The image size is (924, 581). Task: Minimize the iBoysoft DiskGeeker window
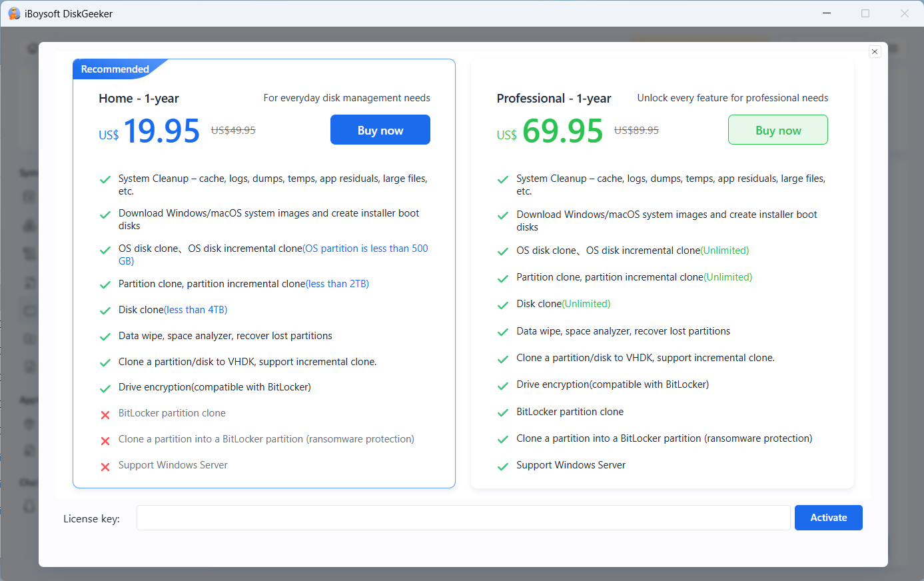click(x=827, y=13)
